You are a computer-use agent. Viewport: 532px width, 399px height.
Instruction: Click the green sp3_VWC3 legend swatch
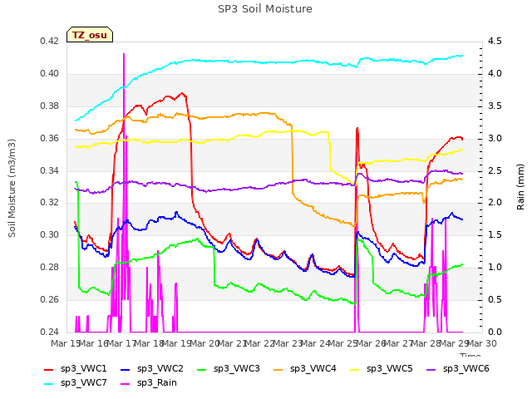(x=202, y=369)
